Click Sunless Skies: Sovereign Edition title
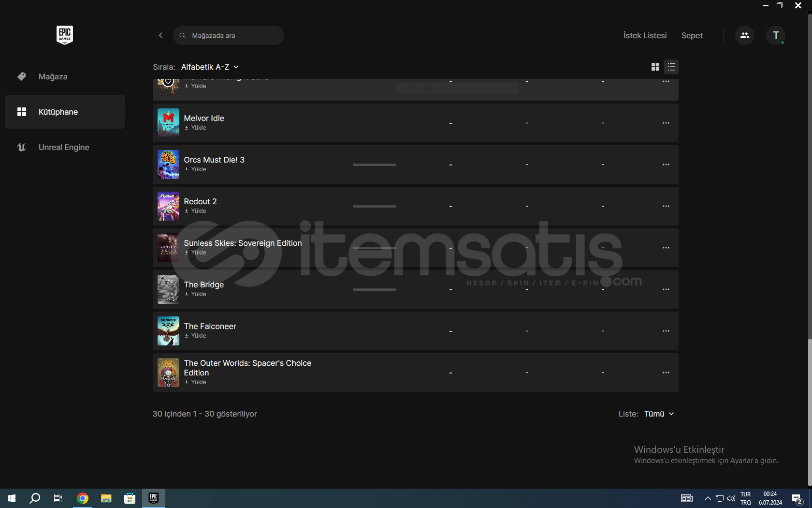 [x=243, y=243]
